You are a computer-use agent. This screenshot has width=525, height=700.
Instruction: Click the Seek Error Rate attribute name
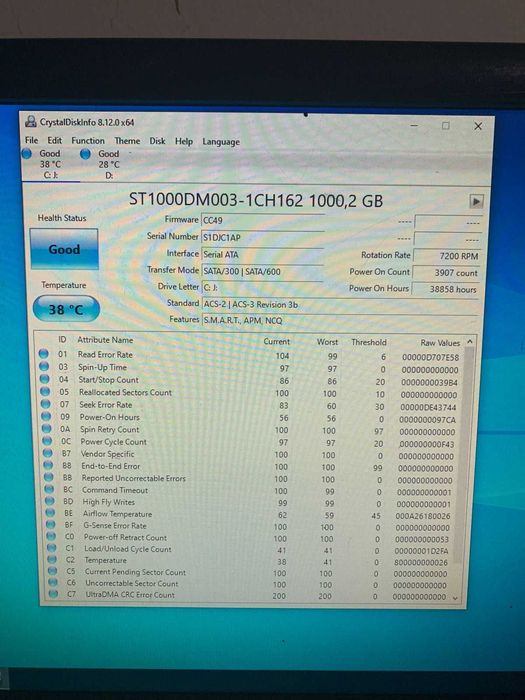click(106, 404)
